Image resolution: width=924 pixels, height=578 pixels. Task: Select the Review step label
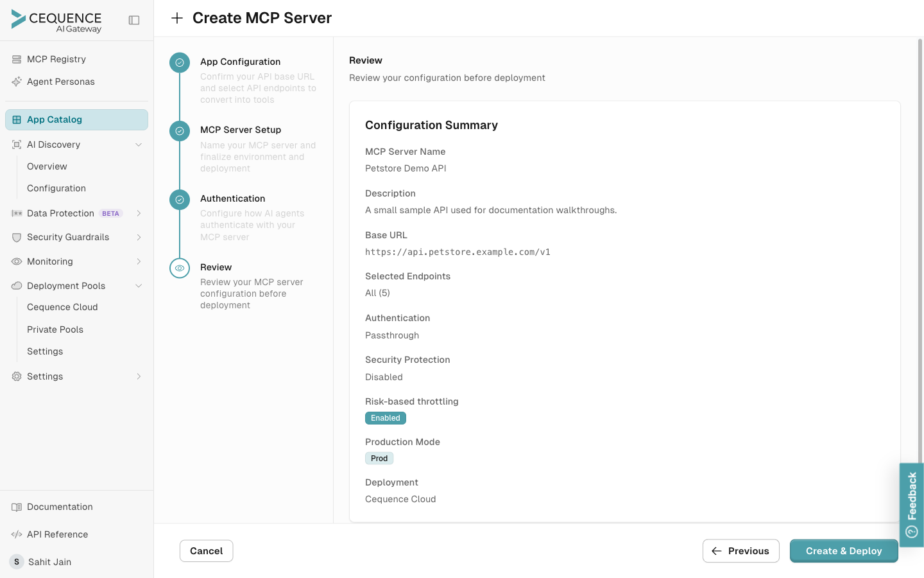point(216,267)
